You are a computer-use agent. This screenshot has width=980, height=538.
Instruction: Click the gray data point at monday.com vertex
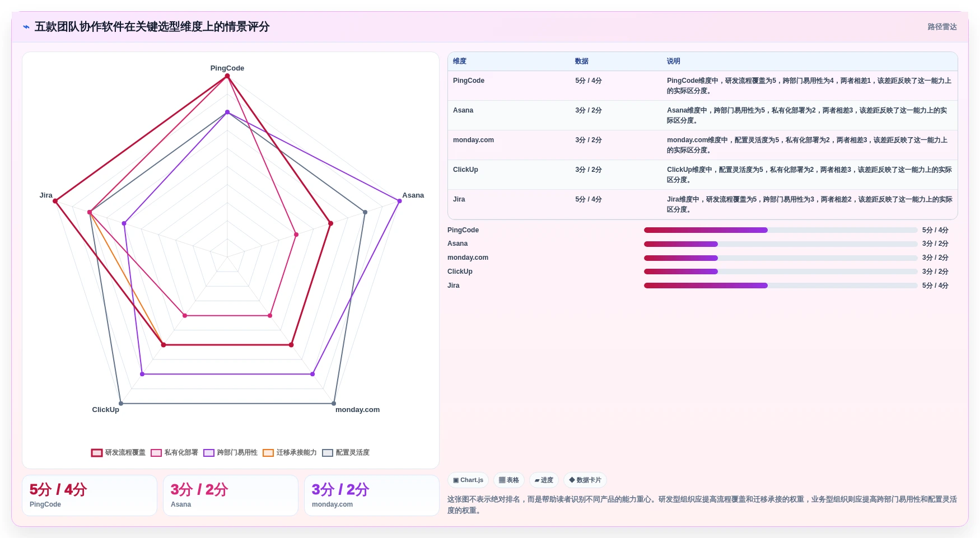point(334,403)
